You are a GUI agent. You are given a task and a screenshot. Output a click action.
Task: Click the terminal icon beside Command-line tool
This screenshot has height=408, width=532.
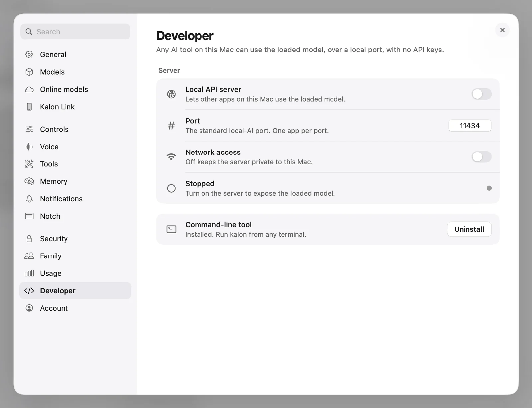point(171,229)
